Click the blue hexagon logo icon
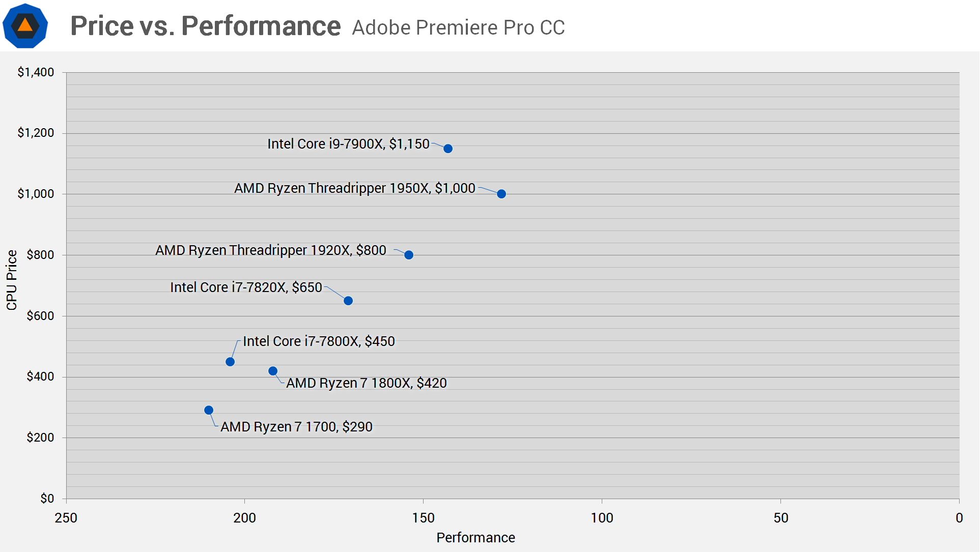 25,25
